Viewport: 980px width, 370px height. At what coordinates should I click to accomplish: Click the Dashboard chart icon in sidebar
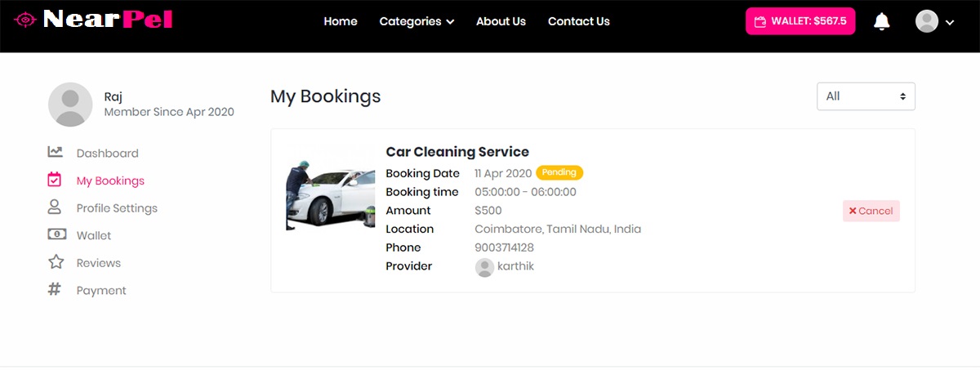(x=56, y=153)
